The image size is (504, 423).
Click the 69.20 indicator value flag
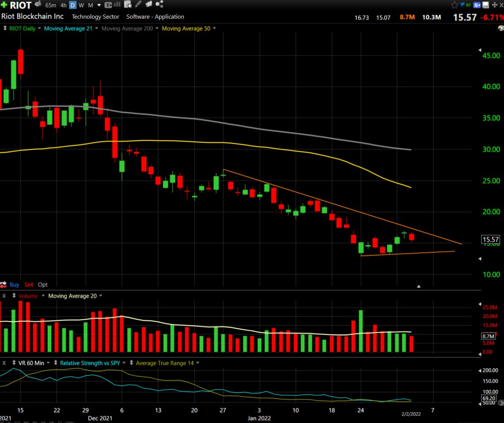tap(489, 398)
